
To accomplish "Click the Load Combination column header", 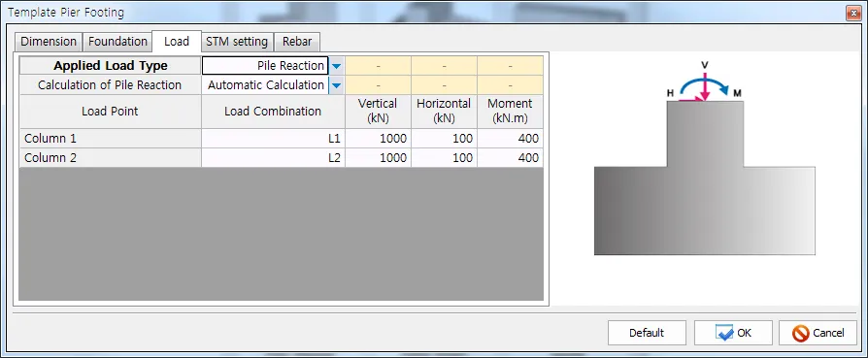I will (273, 112).
